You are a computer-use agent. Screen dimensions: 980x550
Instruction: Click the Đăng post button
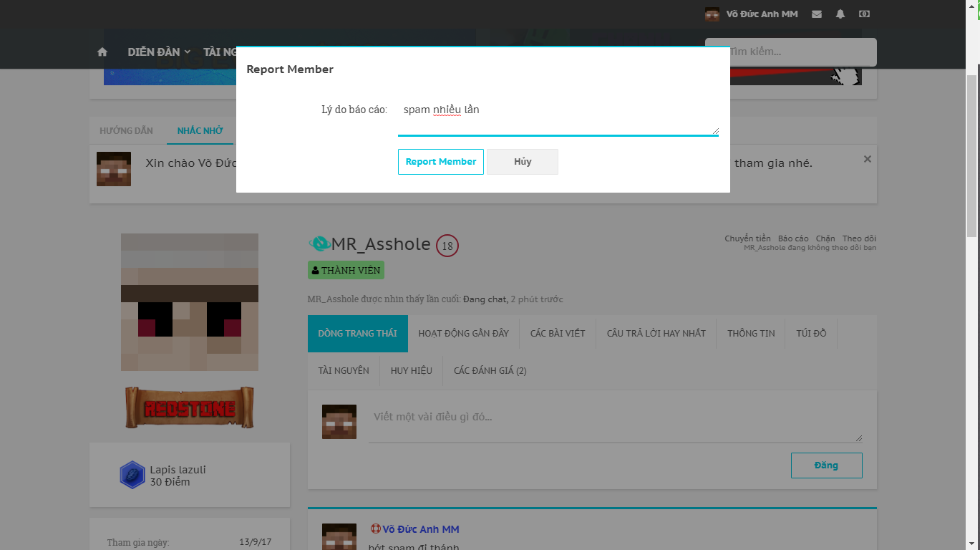tap(827, 465)
